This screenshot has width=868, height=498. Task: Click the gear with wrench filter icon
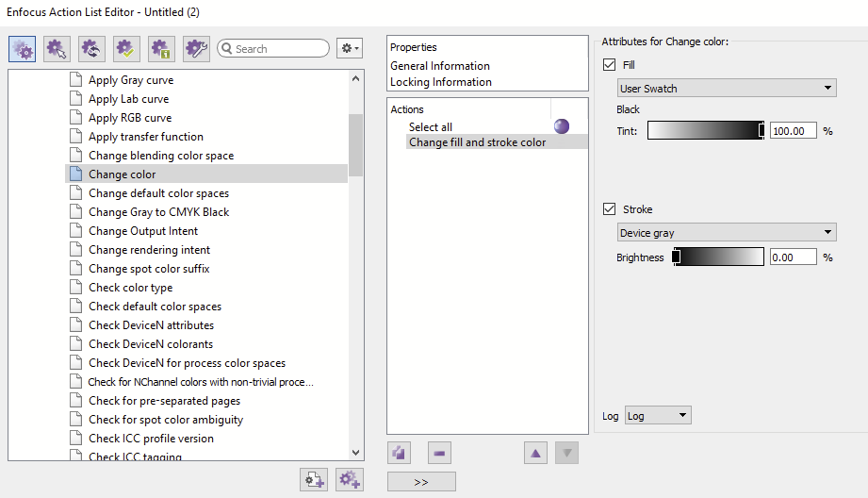coord(197,49)
